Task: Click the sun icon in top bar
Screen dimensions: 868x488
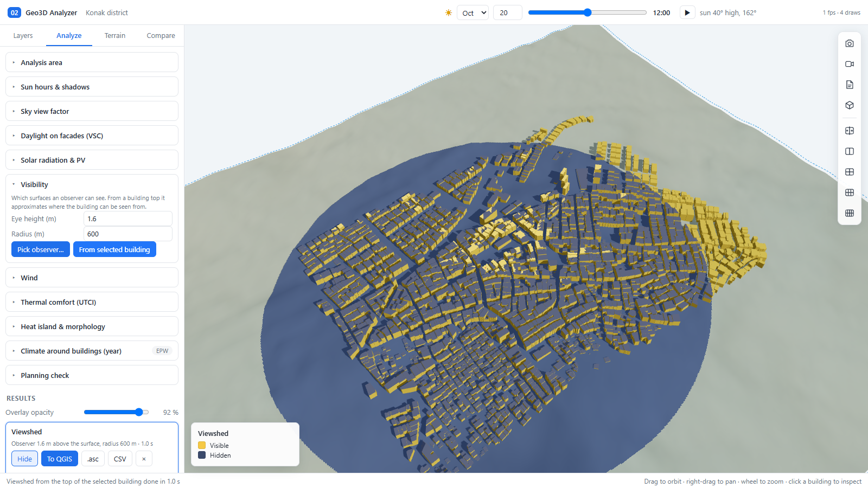Action: tap(449, 12)
